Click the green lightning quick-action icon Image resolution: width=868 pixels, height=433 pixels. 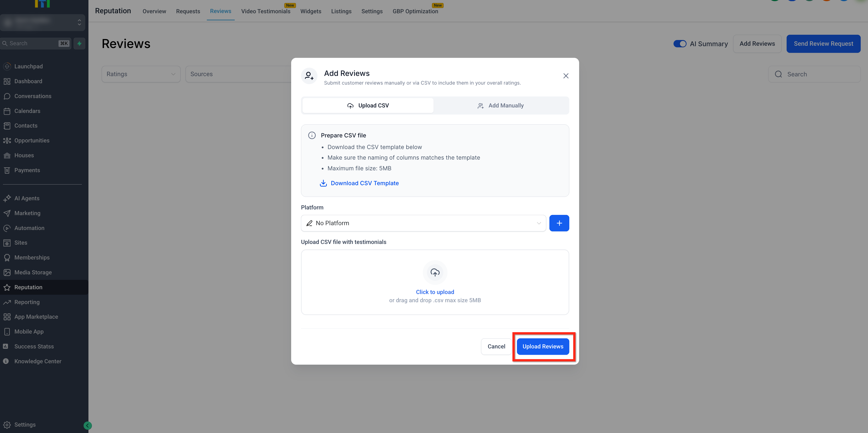click(x=79, y=43)
